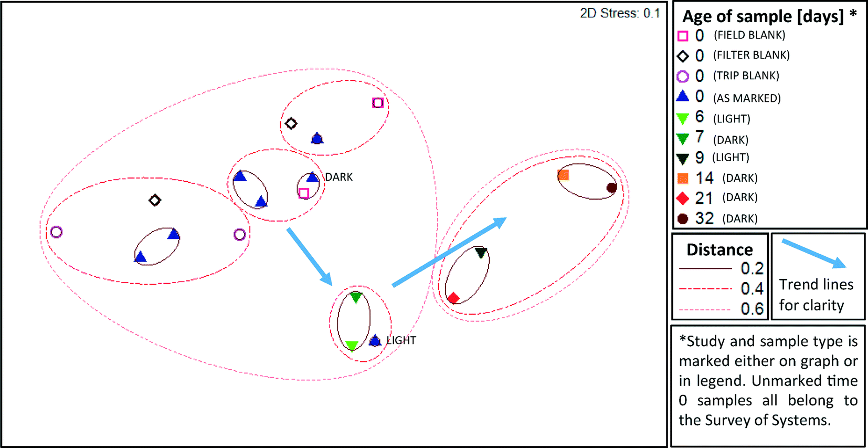Click the 'LIGHT' label in the plot

401,340
